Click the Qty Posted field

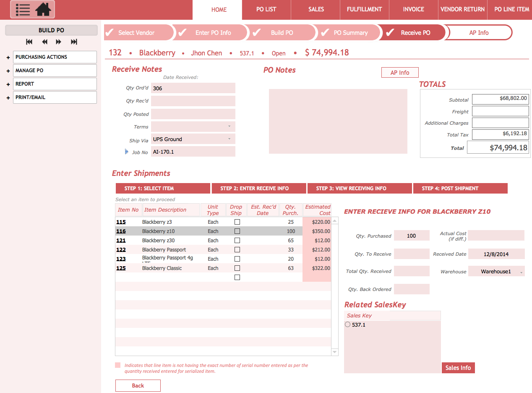click(x=193, y=114)
